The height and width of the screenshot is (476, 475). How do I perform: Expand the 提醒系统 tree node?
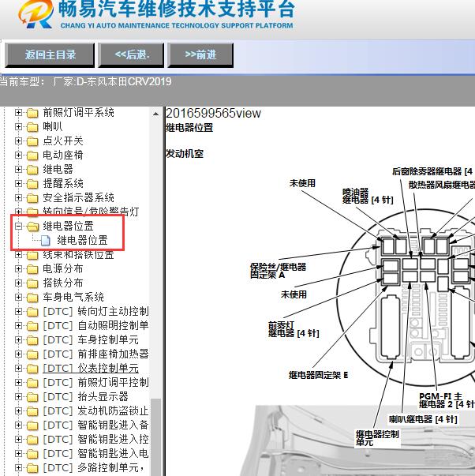(18, 184)
